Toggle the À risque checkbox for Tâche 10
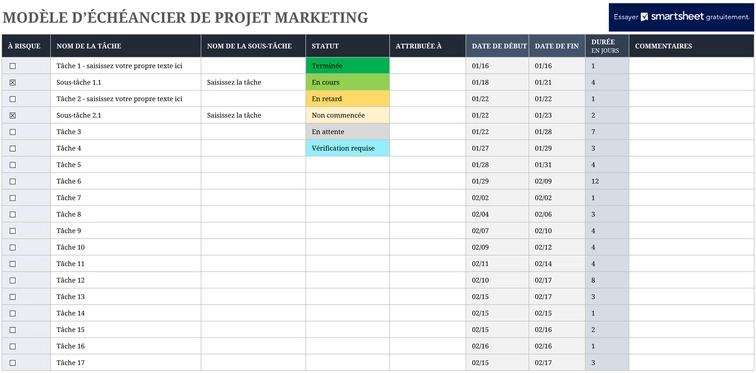Screen dimensions: 756x373 [x=13, y=247]
